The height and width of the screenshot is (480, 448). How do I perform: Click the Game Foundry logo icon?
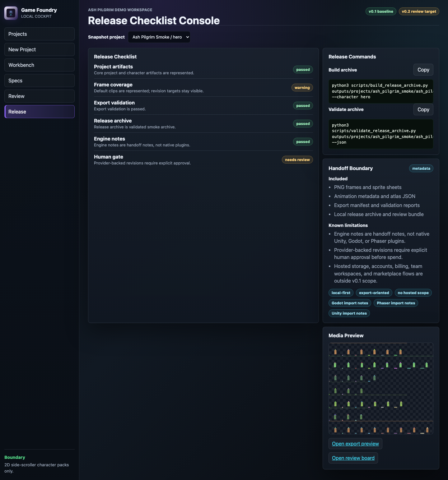click(11, 13)
